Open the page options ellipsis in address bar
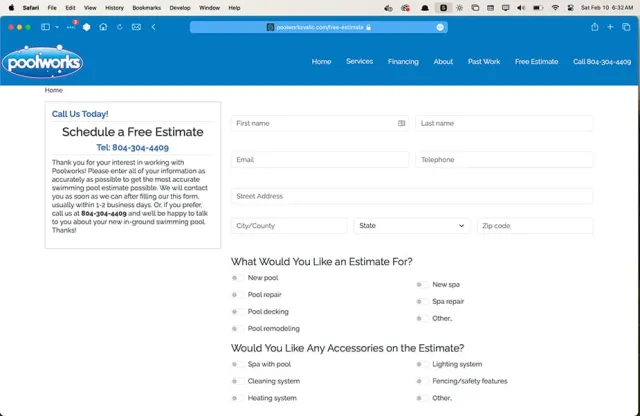 click(440, 27)
